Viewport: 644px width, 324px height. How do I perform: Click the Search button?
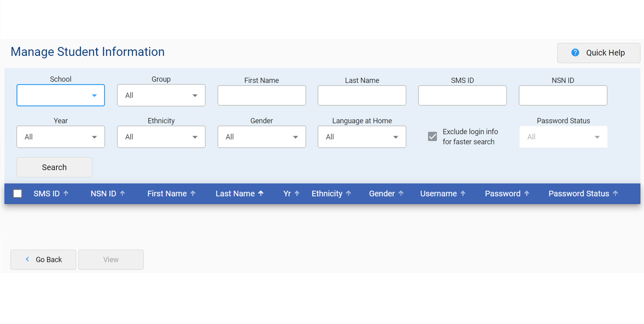point(54,167)
